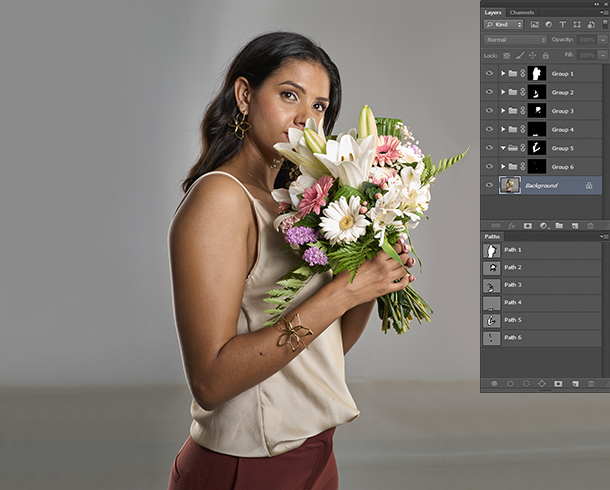Fill path with foreground color icon
Viewport: 610px width, 490px height.
point(494,383)
